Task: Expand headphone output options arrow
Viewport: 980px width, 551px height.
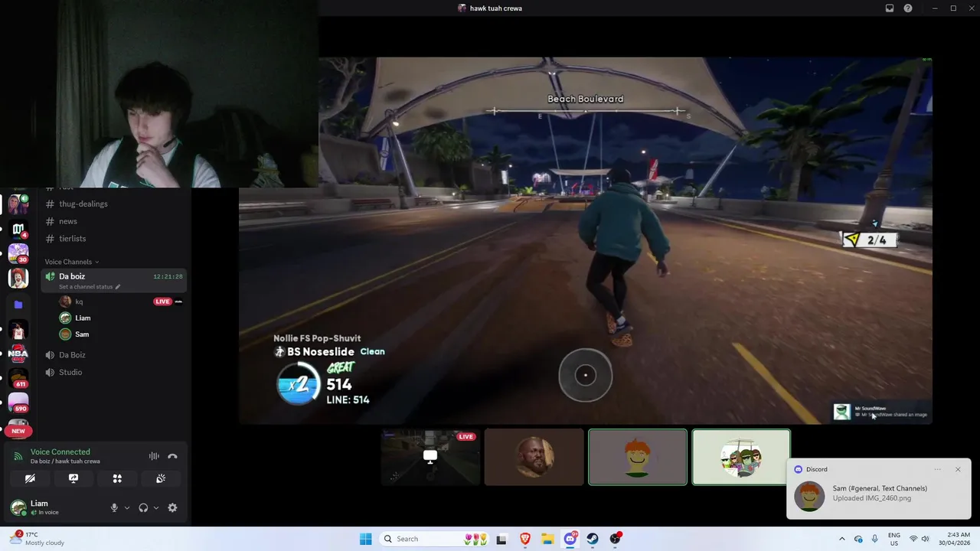Action: point(156,507)
